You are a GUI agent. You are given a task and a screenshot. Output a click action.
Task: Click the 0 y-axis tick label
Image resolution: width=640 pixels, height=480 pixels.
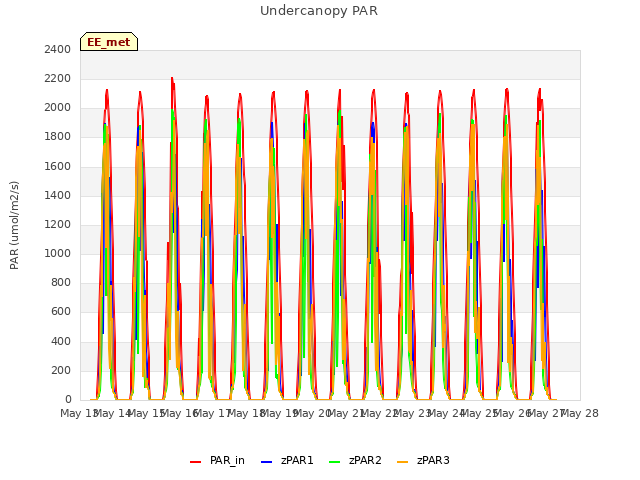pos(68,400)
